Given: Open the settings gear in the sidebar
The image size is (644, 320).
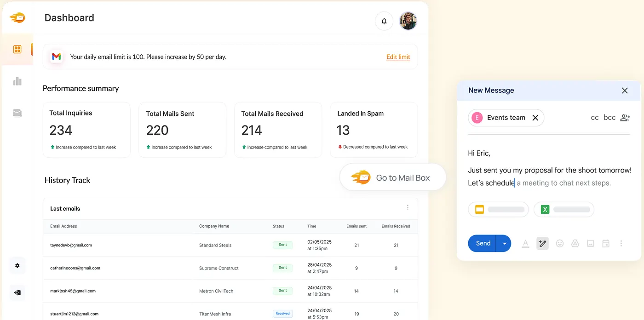Looking at the screenshot, I should pyautogui.click(x=17, y=265).
